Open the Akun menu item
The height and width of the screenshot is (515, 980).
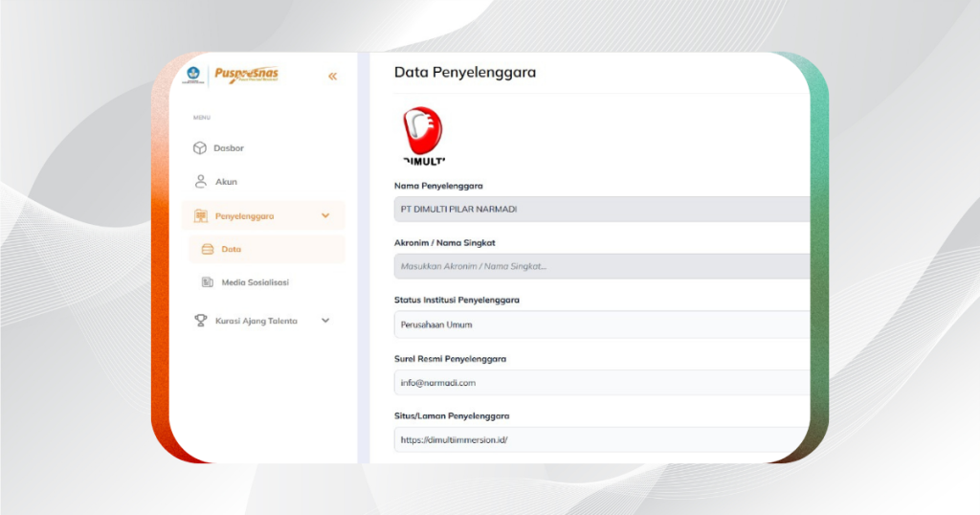click(226, 182)
